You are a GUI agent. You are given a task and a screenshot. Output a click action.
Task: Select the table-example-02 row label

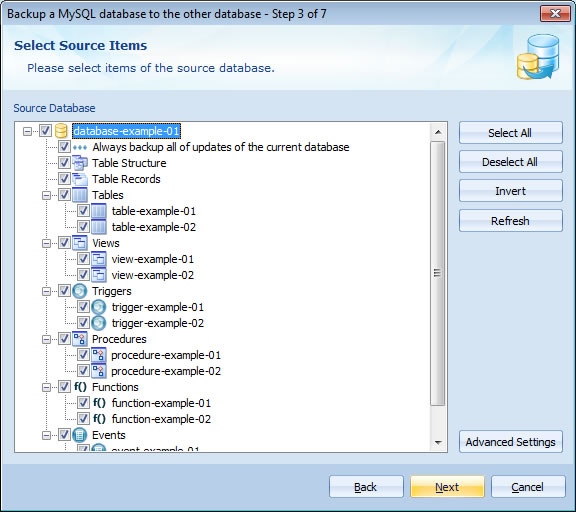[x=154, y=227]
